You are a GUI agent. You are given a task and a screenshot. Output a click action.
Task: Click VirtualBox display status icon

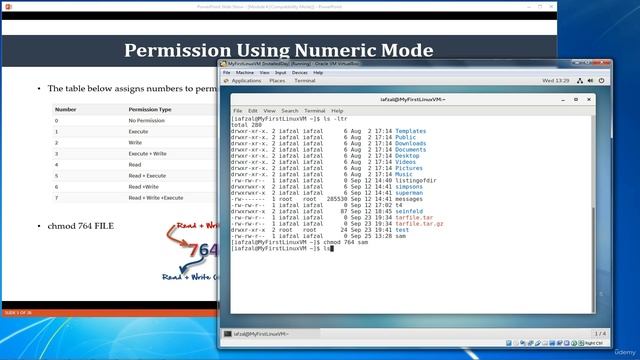552,343
